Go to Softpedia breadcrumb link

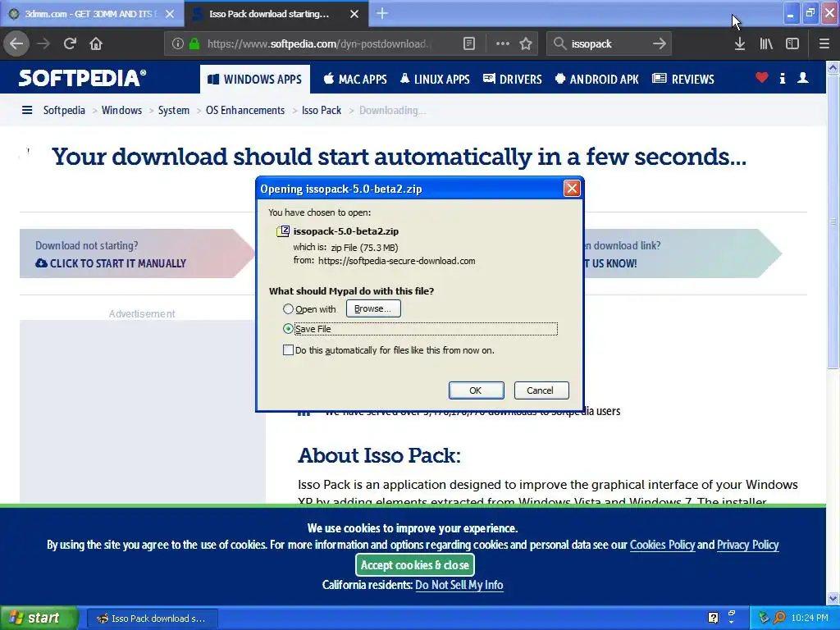pos(64,111)
